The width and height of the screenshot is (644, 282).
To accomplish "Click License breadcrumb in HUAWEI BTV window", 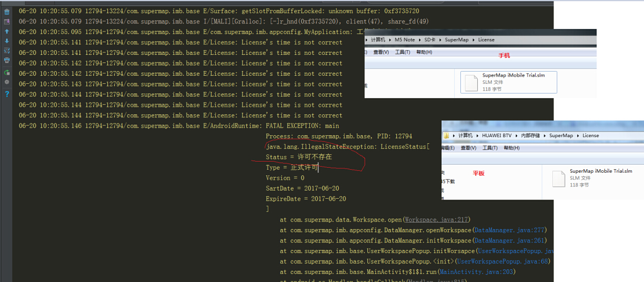I will (591, 136).
